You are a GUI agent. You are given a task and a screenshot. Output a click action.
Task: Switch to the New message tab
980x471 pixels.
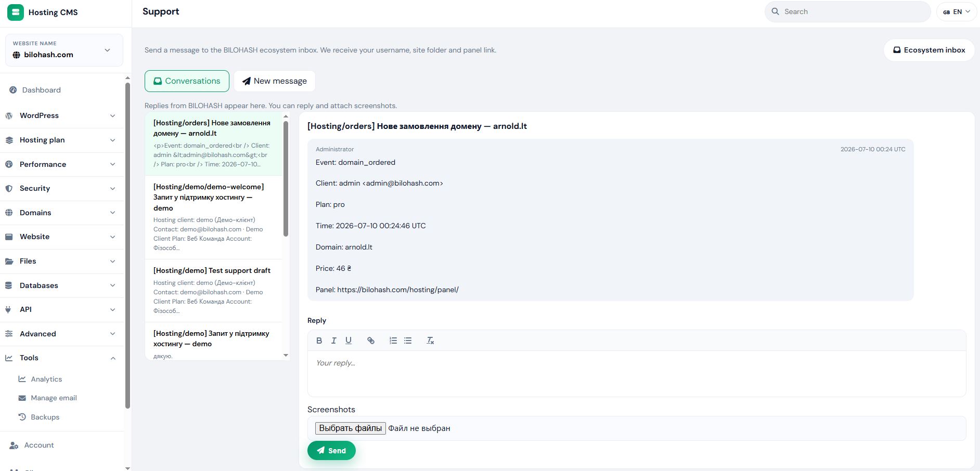click(275, 81)
